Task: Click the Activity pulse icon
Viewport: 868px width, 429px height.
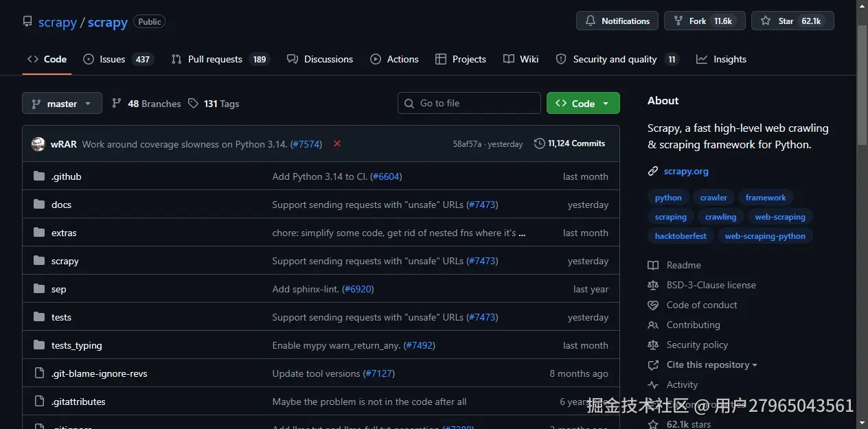Action: [653, 384]
